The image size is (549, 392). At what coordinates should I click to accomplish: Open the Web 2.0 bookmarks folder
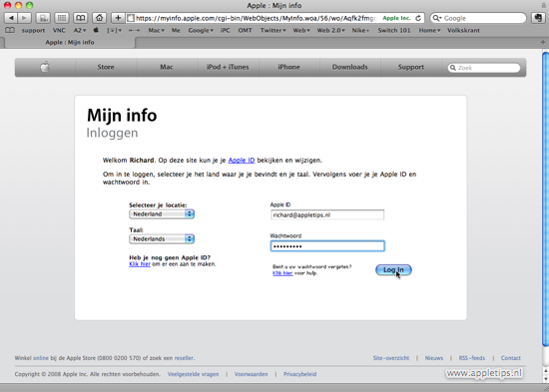tap(330, 31)
